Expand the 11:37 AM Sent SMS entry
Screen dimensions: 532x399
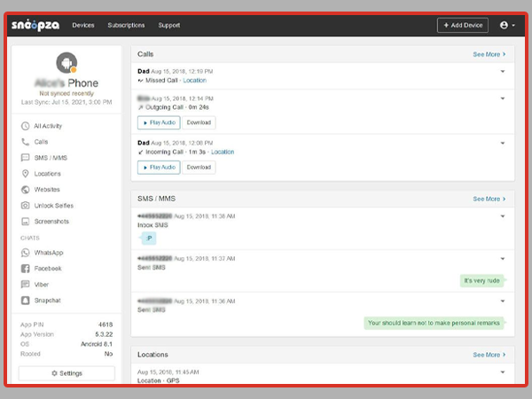[503, 259]
